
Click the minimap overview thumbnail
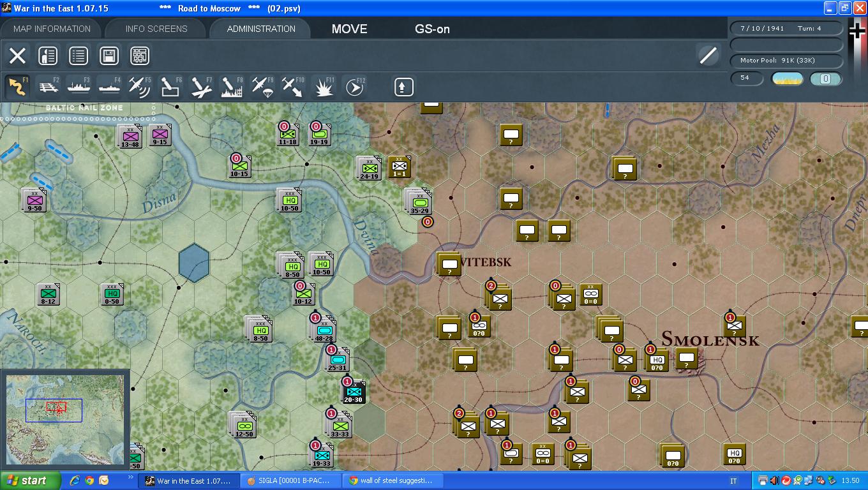tap(65, 419)
